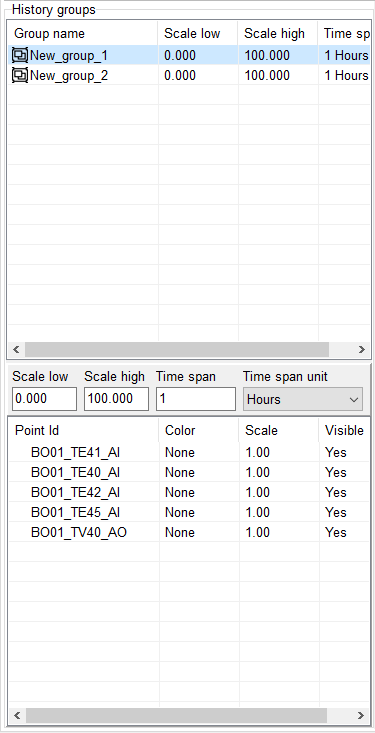Click the groups table horizontal scrollbar thumb
The height and width of the screenshot is (733, 375).
tap(177, 349)
